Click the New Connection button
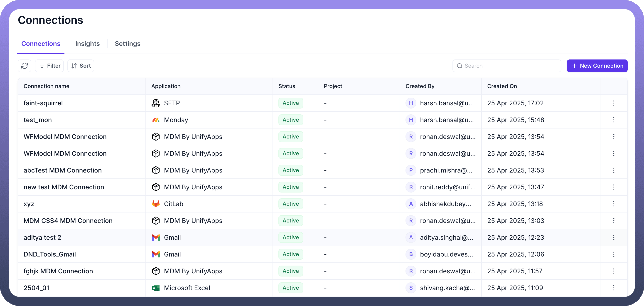 coord(597,66)
